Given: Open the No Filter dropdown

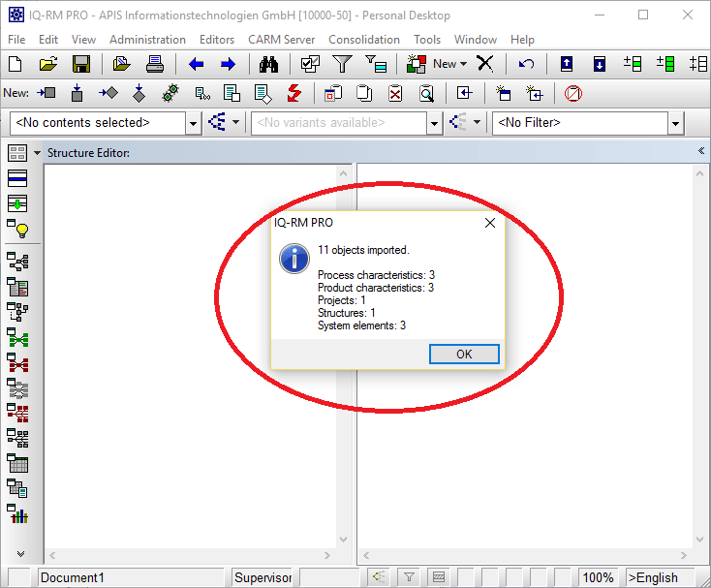Looking at the screenshot, I should tap(675, 123).
